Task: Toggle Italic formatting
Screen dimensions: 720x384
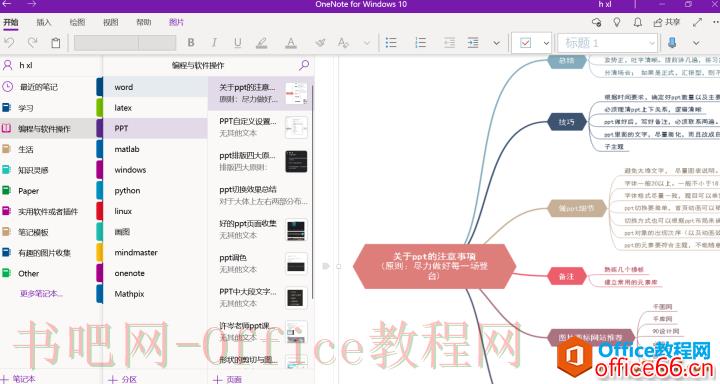Action: [x=214, y=43]
